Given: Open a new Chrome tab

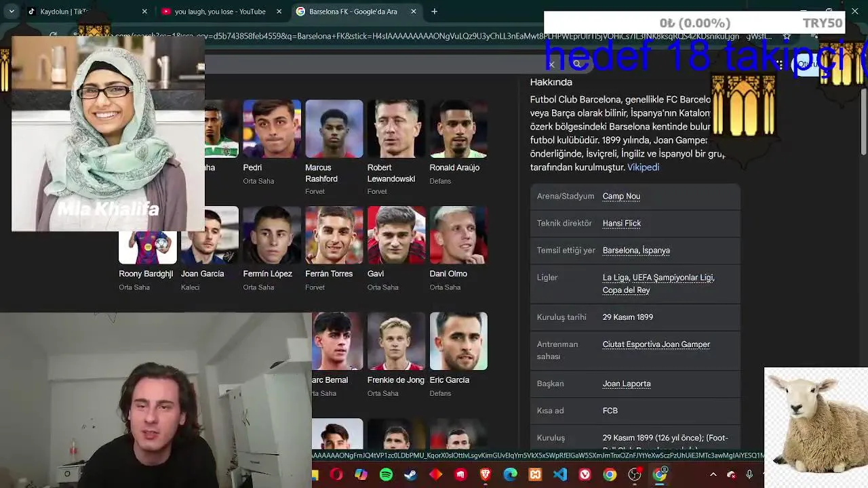Looking at the screenshot, I should [435, 12].
